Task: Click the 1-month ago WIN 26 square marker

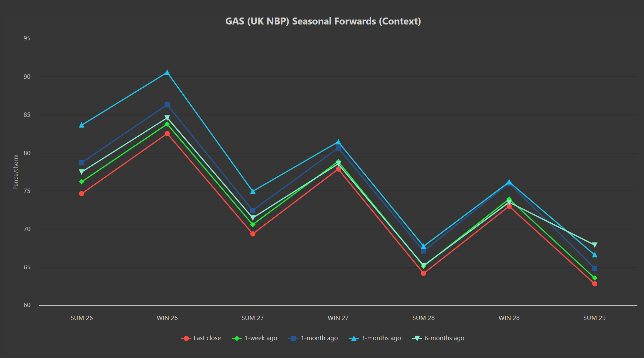Action: [x=167, y=105]
